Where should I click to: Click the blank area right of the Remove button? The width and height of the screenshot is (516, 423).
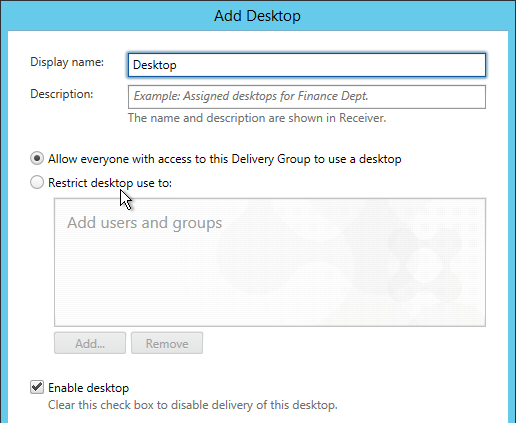343,343
